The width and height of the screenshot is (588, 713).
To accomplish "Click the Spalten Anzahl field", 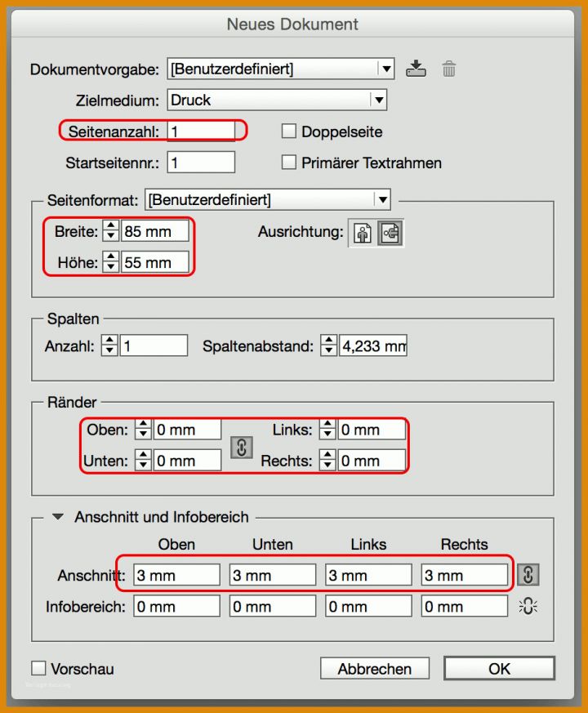I will [154, 345].
